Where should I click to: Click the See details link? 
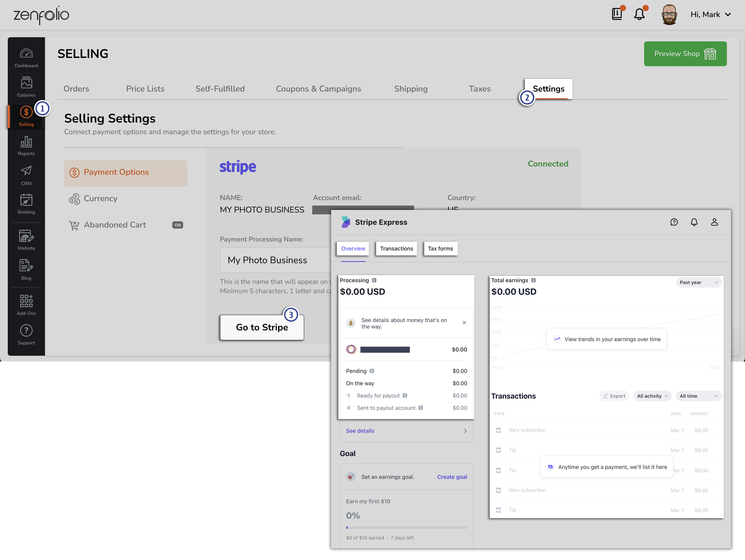coord(360,431)
